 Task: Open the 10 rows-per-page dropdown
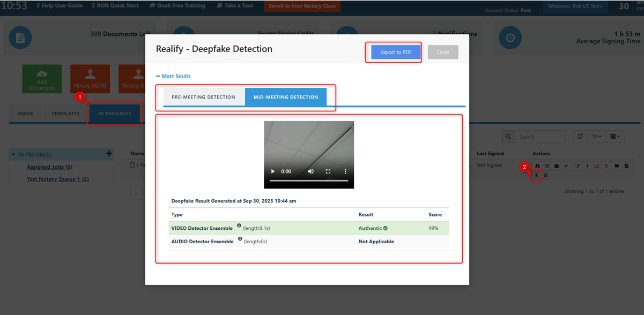click(596, 137)
